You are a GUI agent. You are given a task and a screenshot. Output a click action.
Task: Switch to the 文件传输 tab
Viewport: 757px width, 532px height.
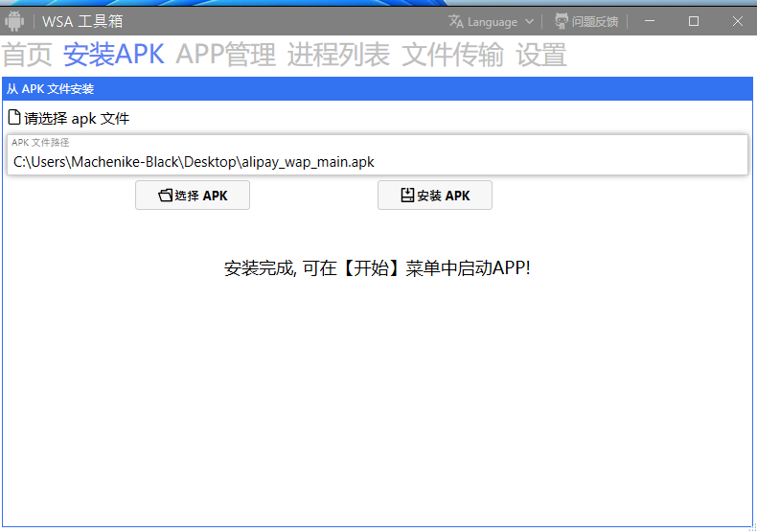[x=453, y=54]
